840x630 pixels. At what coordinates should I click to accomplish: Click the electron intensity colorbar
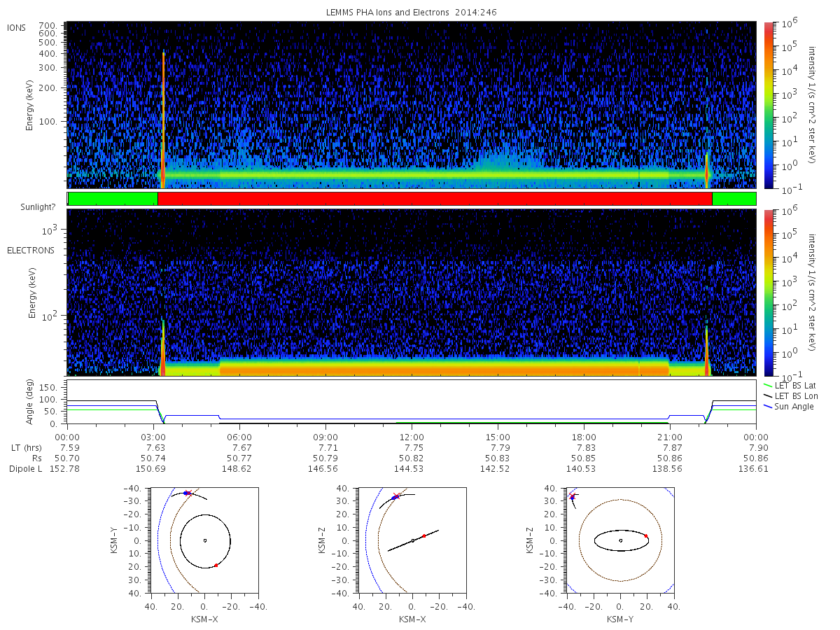[769, 293]
